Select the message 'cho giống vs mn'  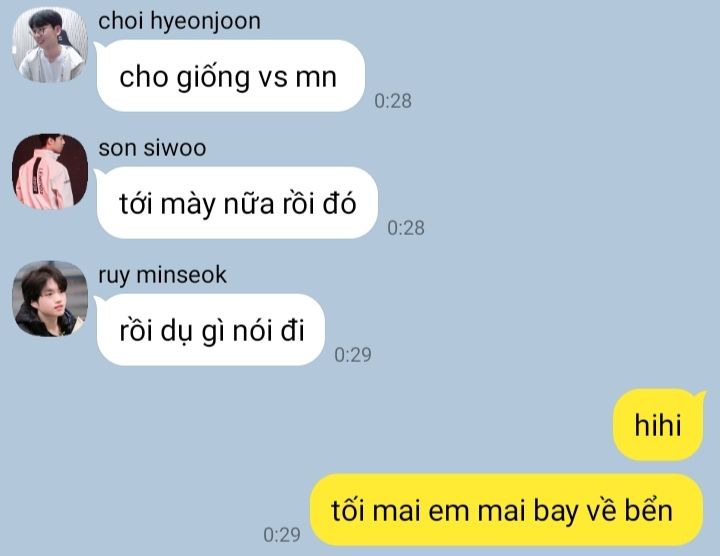click(x=231, y=76)
